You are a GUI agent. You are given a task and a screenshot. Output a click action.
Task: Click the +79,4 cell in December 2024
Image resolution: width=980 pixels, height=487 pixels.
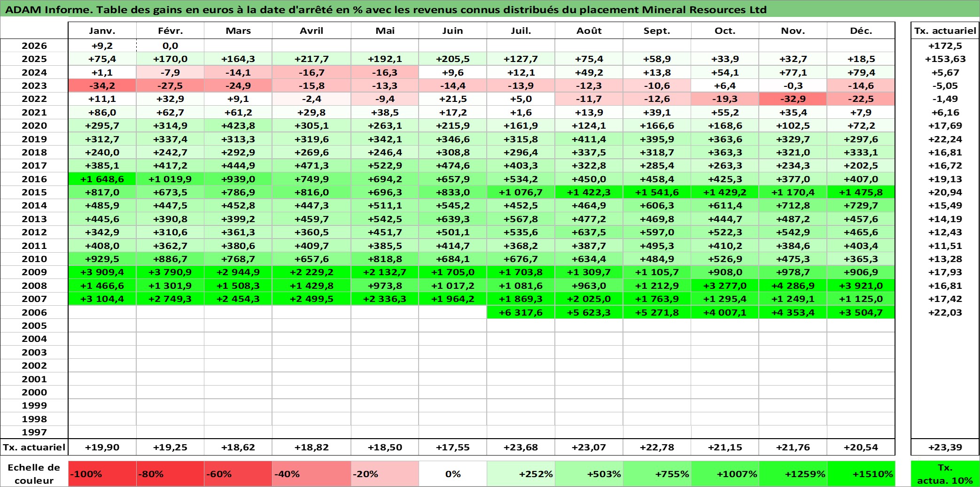point(861,72)
